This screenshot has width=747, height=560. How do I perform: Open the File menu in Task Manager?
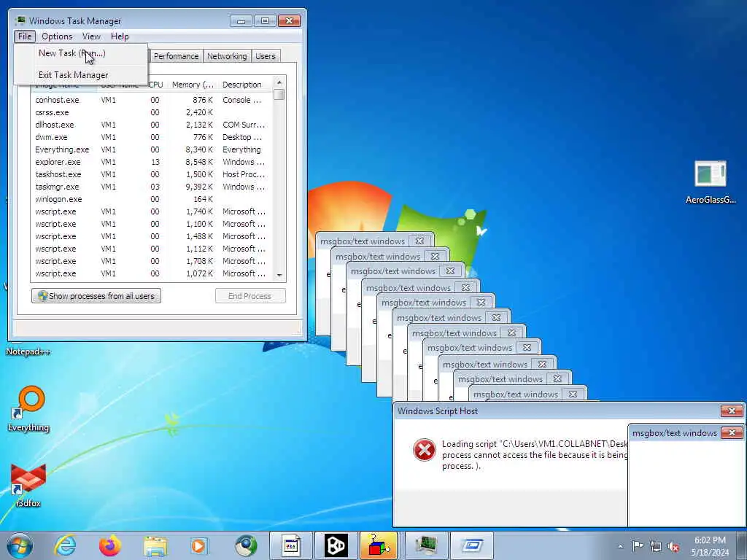tap(25, 36)
